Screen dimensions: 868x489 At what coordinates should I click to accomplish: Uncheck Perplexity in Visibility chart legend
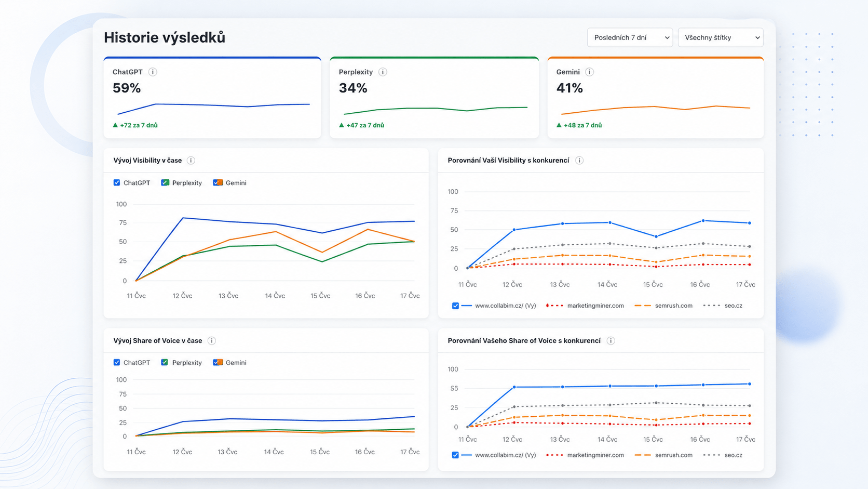(165, 183)
